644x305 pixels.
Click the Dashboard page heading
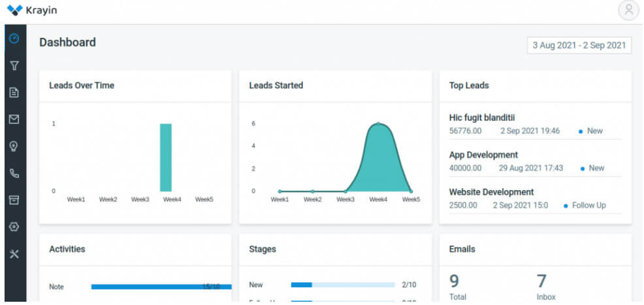click(68, 42)
